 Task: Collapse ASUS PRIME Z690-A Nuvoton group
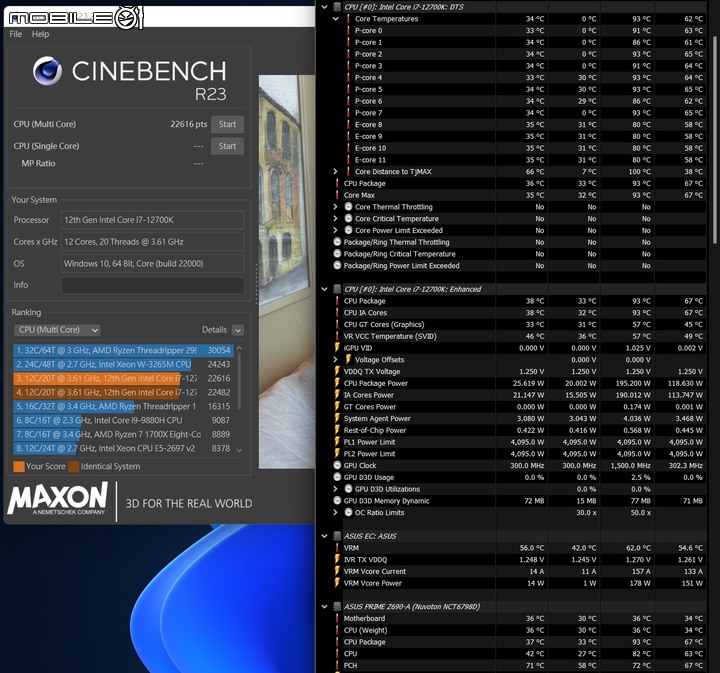pyautogui.click(x=324, y=607)
